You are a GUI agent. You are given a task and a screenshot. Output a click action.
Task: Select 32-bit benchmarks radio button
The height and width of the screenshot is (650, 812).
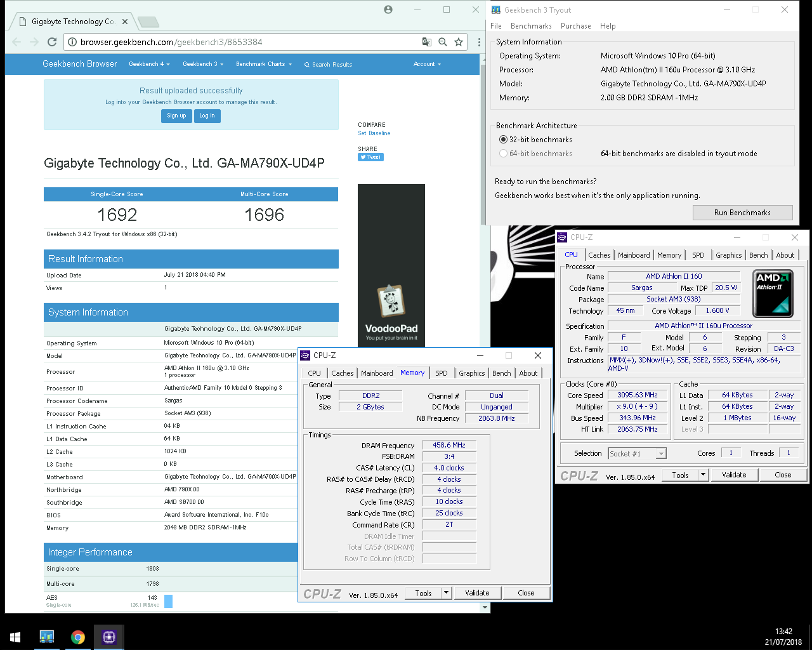(503, 140)
